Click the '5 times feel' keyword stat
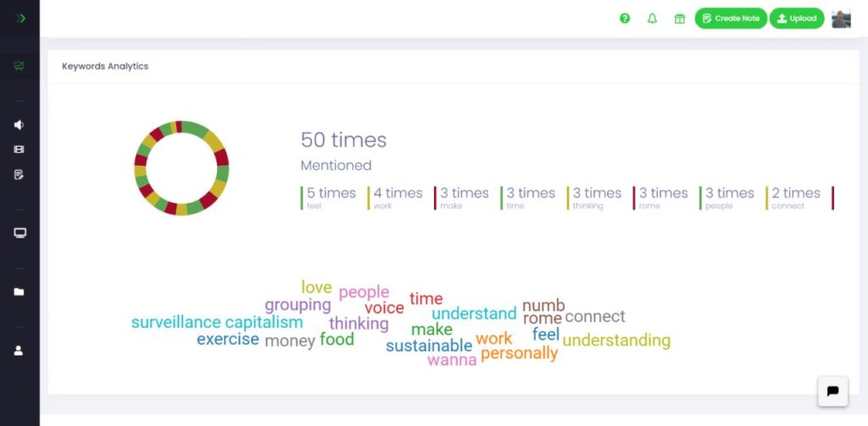 329,198
